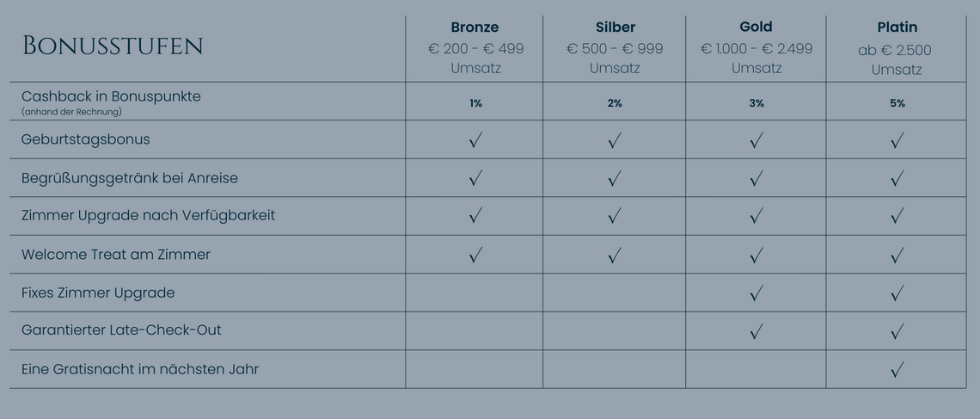
Task: Click the Platin Welcome Treat checkmark
Action: click(x=897, y=255)
